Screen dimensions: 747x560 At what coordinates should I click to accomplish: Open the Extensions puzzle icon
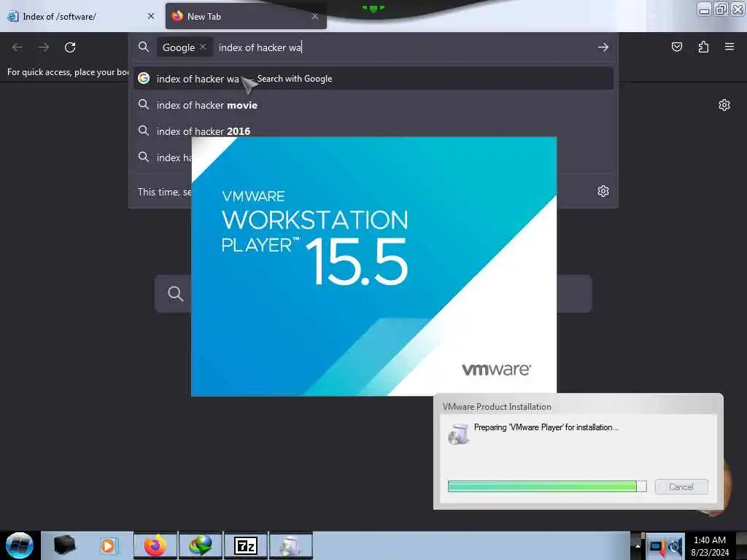tap(703, 47)
